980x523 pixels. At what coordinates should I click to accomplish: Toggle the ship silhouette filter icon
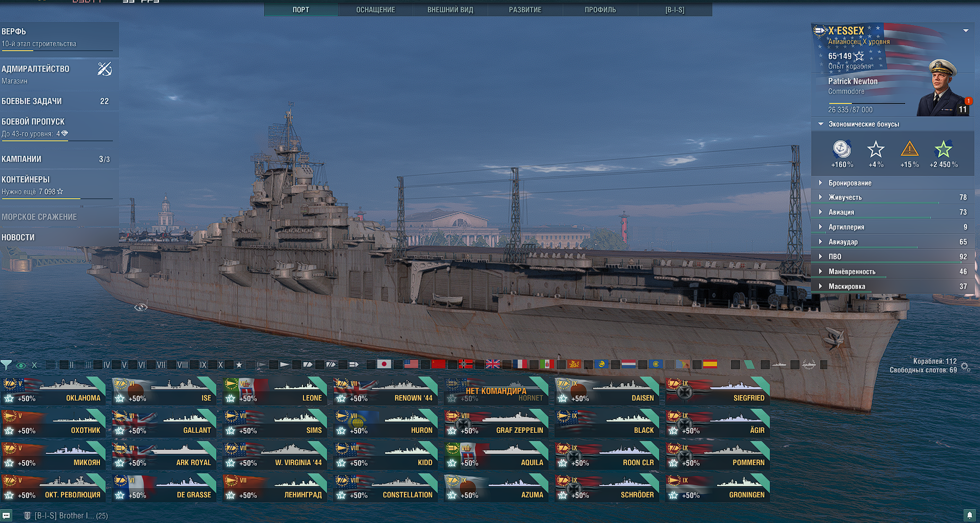(779, 365)
